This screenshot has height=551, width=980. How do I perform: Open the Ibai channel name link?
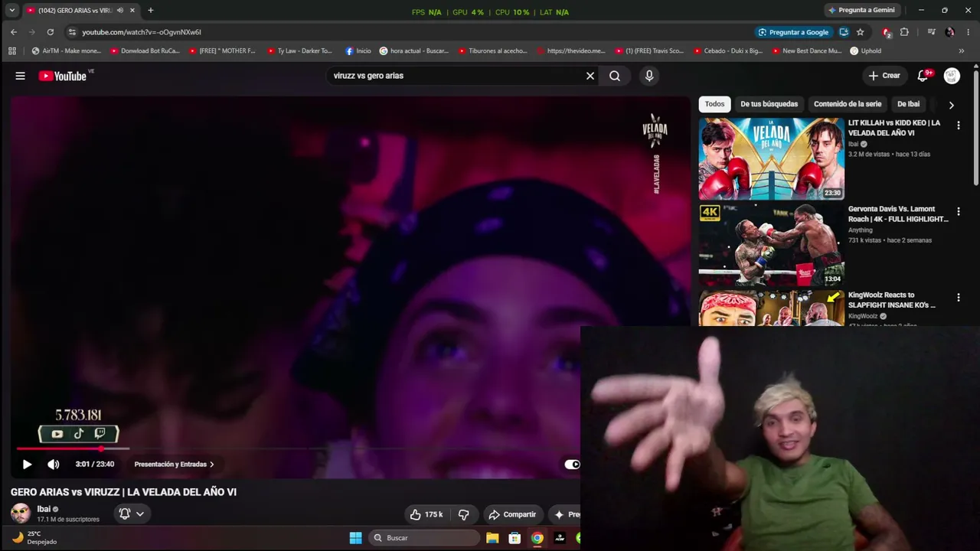pyautogui.click(x=44, y=509)
